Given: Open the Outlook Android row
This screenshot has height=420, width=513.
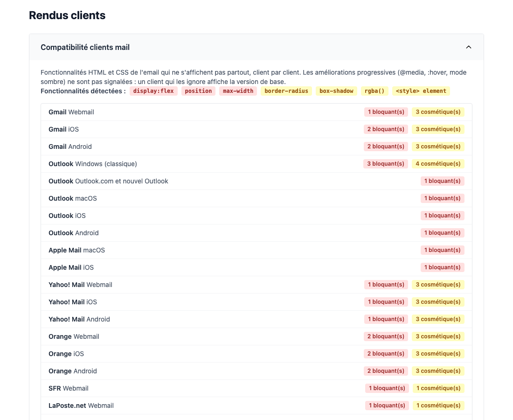Looking at the screenshot, I should tap(256, 233).
